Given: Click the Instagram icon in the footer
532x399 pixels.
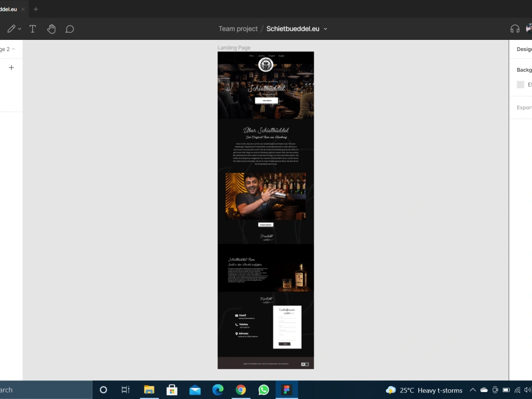Looking at the screenshot, I should pos(307,364).
